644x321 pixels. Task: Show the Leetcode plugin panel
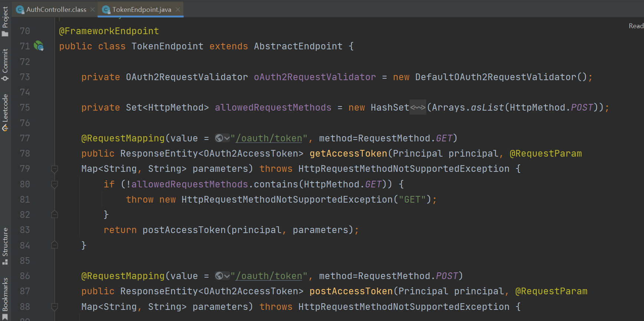5,112
